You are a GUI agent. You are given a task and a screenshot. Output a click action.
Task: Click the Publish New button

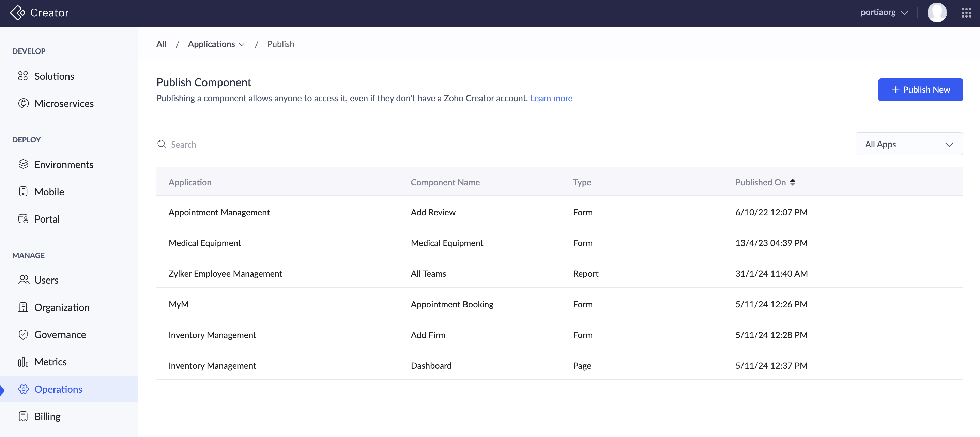(920, 90)
